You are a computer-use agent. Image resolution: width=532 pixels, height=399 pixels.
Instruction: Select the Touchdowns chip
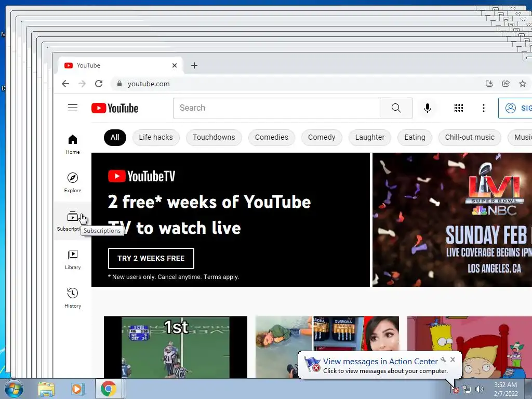click(x=214, y=137)
